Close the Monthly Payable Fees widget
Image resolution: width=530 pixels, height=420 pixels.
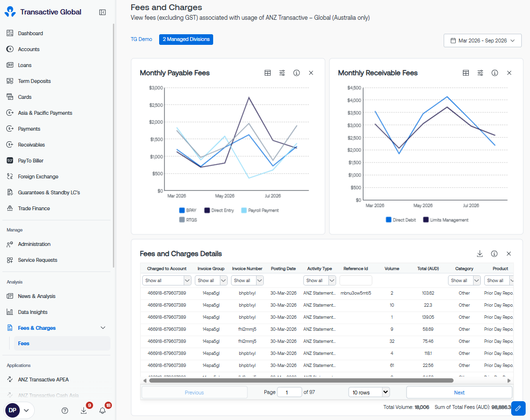pyautogui.click(x=311, y=73)
